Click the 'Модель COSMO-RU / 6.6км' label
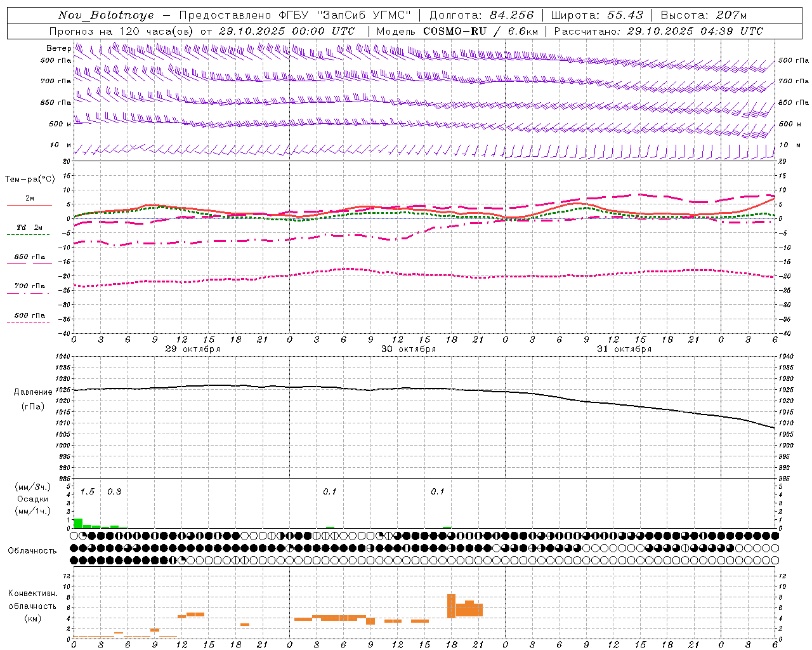 click(457, 31)
